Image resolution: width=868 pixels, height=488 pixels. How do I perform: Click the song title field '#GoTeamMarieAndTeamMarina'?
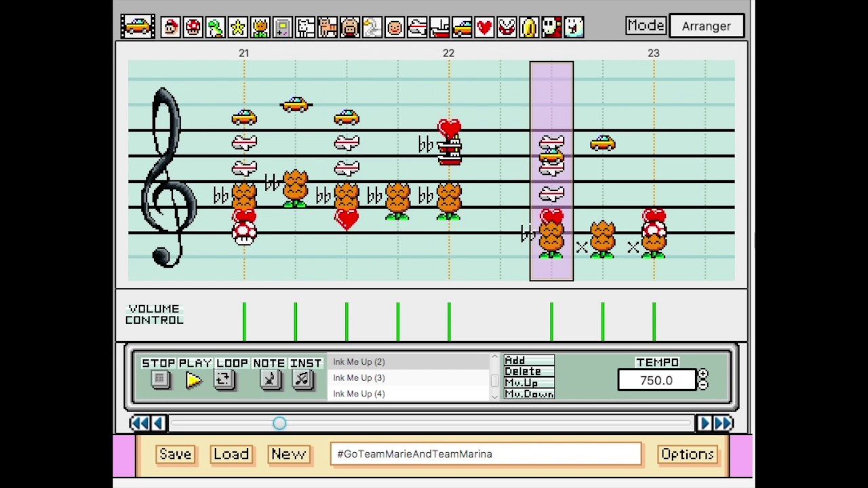(x=486, y=454)
